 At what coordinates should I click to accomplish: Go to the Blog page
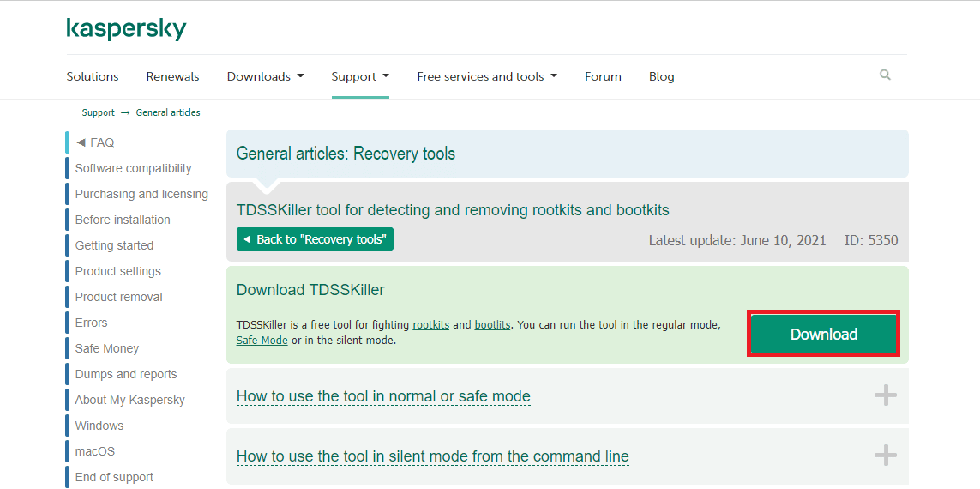tap(661, 76)
